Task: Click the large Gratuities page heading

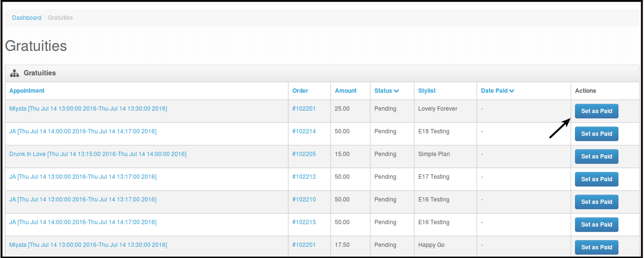Action: [36, 46]
